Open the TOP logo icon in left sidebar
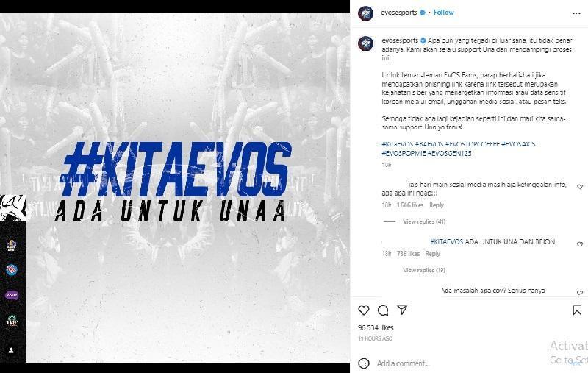Screen dimensions: 588x373 click(x=12, y=321)
